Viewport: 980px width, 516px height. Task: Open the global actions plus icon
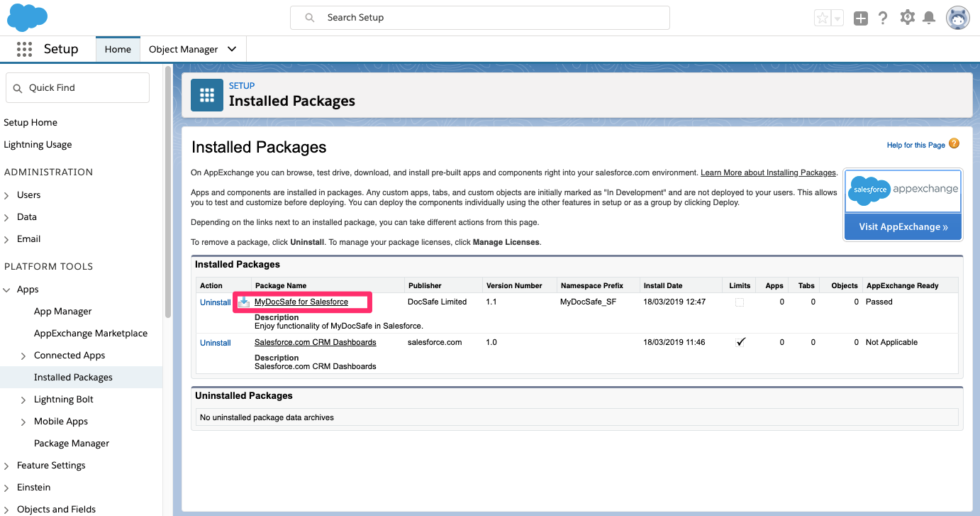coord(860,18)
